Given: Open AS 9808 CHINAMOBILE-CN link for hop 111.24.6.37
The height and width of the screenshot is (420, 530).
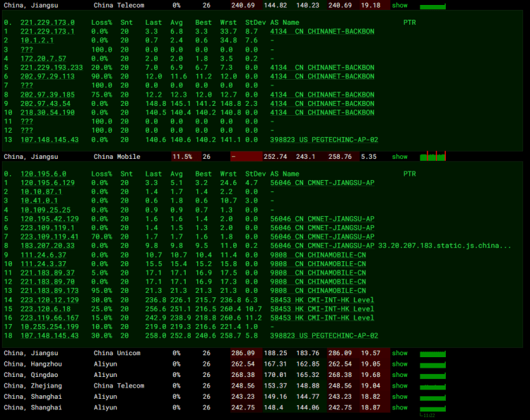Looking at the screenshot, I should 318,255.
